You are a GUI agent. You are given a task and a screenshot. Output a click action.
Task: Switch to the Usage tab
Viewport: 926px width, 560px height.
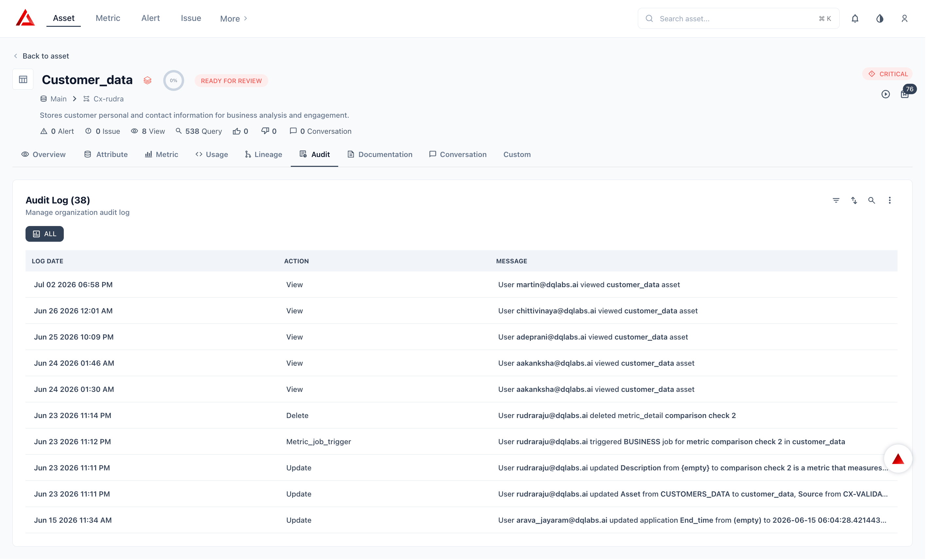tap(212, 154)
